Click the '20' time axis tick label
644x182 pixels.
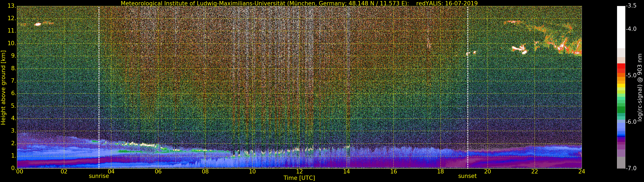coord(488,171)
